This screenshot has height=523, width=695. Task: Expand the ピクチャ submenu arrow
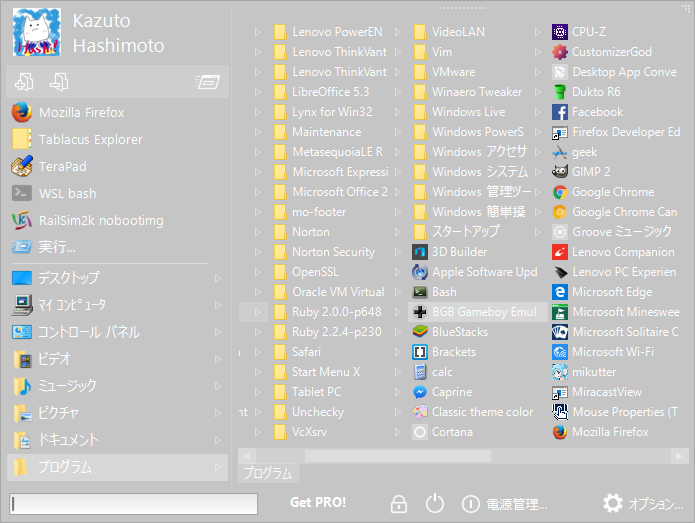tap(218, 413)
